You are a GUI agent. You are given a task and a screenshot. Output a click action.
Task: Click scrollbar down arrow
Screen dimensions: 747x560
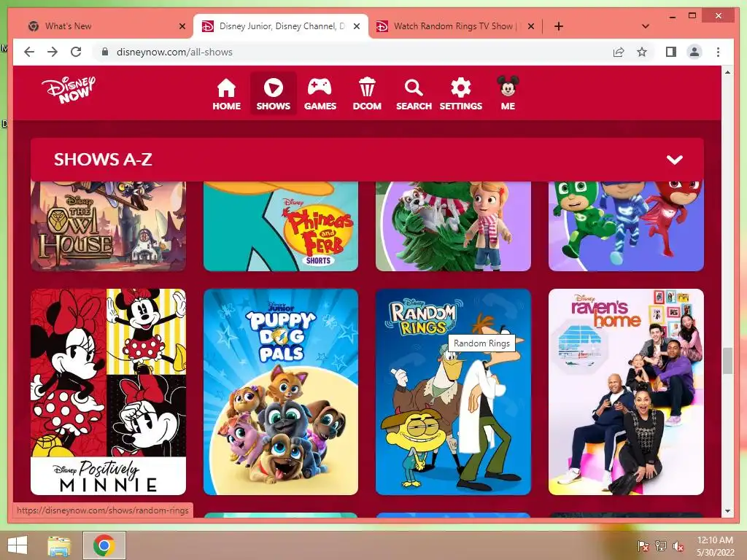coord(727,511)
